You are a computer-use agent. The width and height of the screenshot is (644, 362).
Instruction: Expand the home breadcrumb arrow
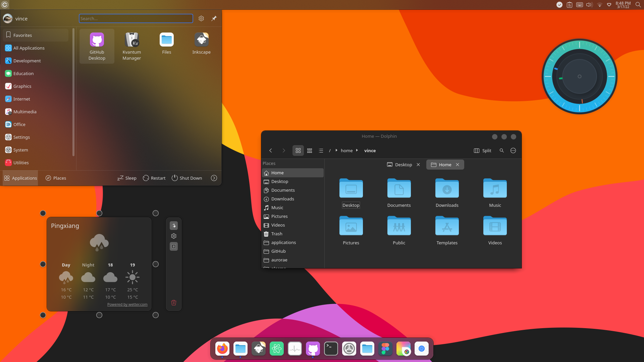[357, 150]
